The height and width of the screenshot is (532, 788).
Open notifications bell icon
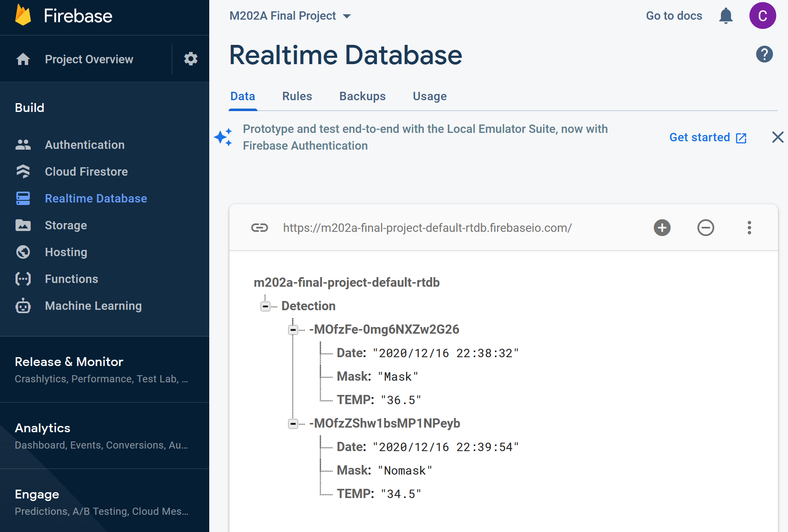(x=726, y=16)
